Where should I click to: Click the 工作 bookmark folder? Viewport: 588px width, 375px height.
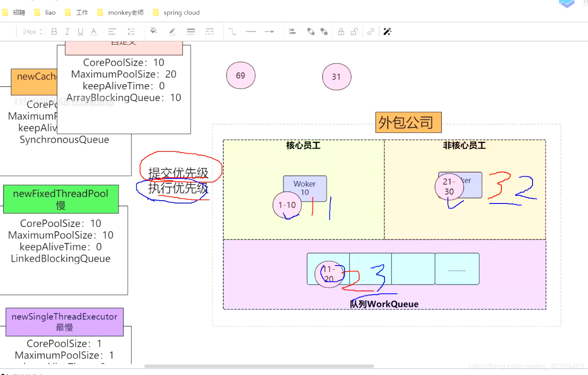click(x=82, y=12)
